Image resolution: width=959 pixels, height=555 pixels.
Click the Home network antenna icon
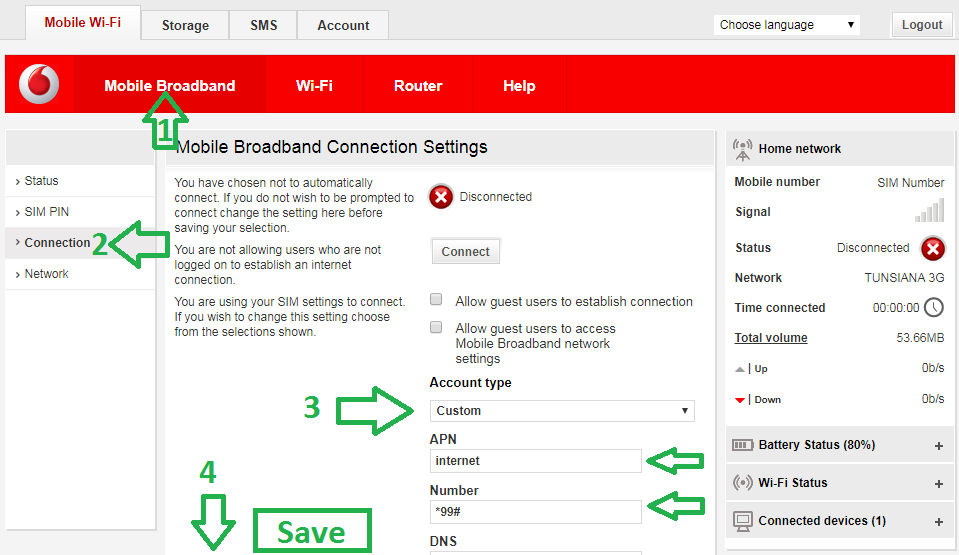[742, 150]
